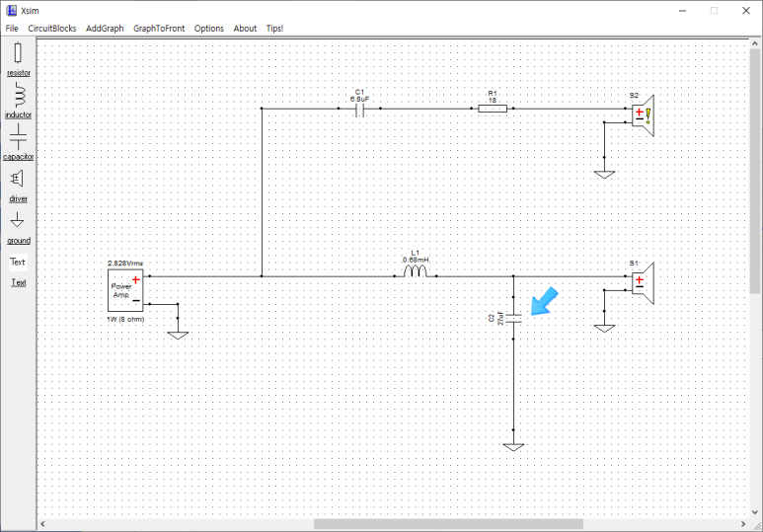Screen dimensions: 763x532
Task: Select the ground component tool
Action: pyautogui.click(x=19, y=228)
